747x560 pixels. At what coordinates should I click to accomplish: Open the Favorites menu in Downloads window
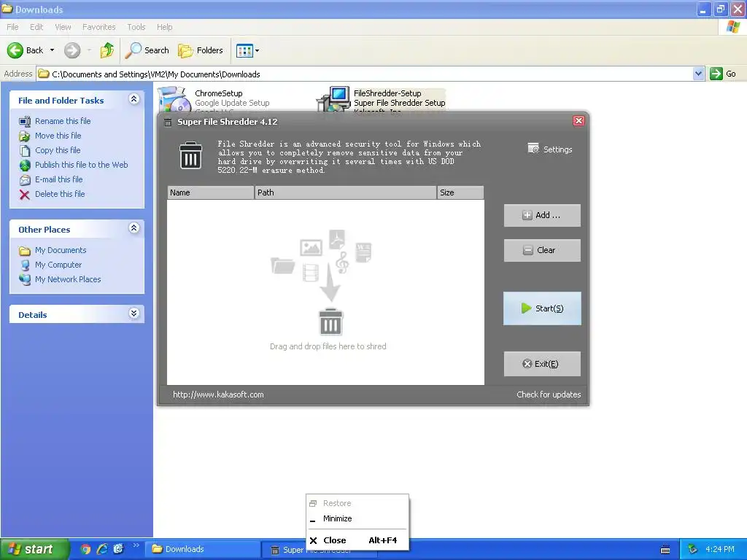click(98, 27)
